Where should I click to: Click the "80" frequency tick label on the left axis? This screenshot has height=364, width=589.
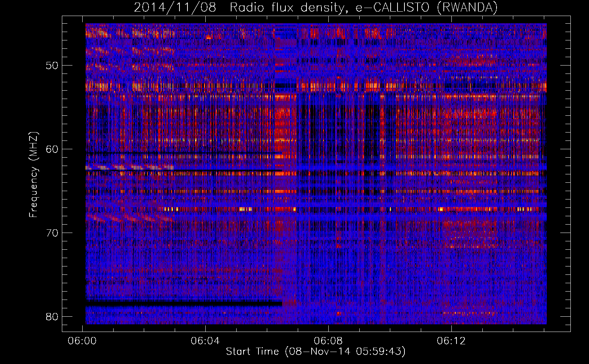coord(52,317)
